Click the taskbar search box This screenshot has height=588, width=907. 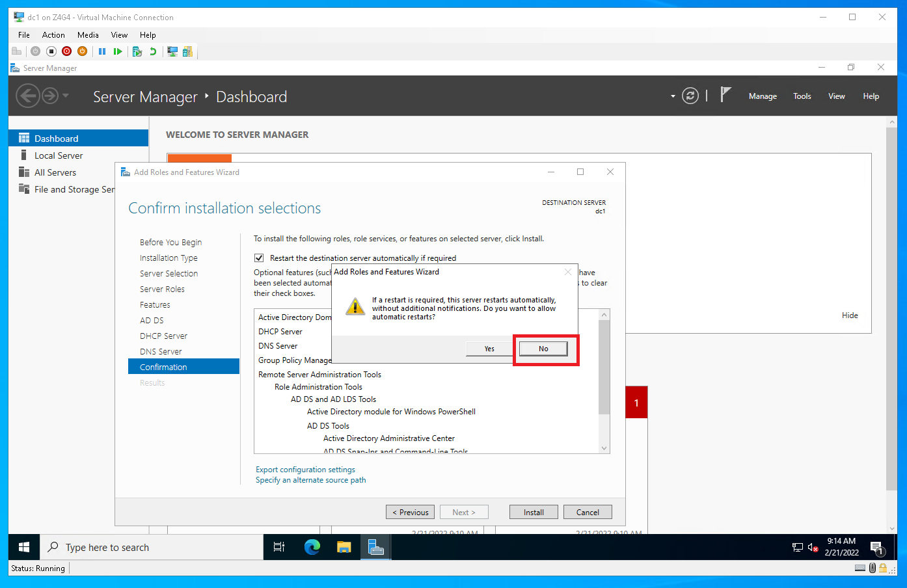(152, 548)
